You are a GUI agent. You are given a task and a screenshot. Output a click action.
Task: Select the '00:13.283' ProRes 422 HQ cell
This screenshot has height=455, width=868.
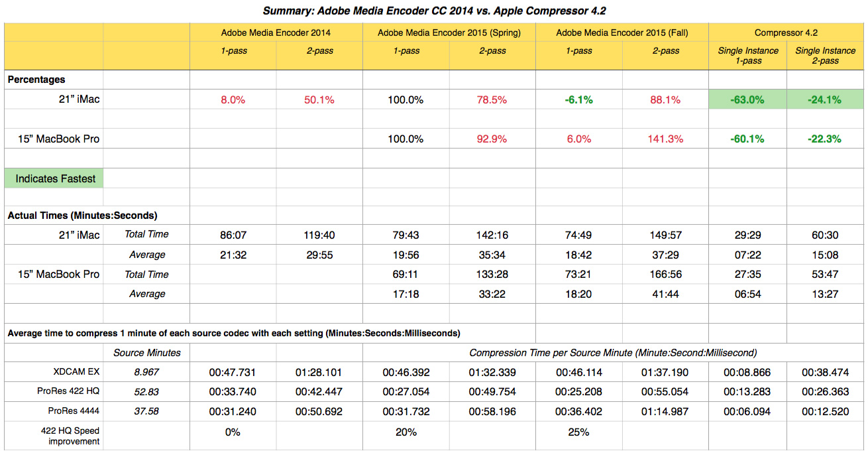click(747, 392)
